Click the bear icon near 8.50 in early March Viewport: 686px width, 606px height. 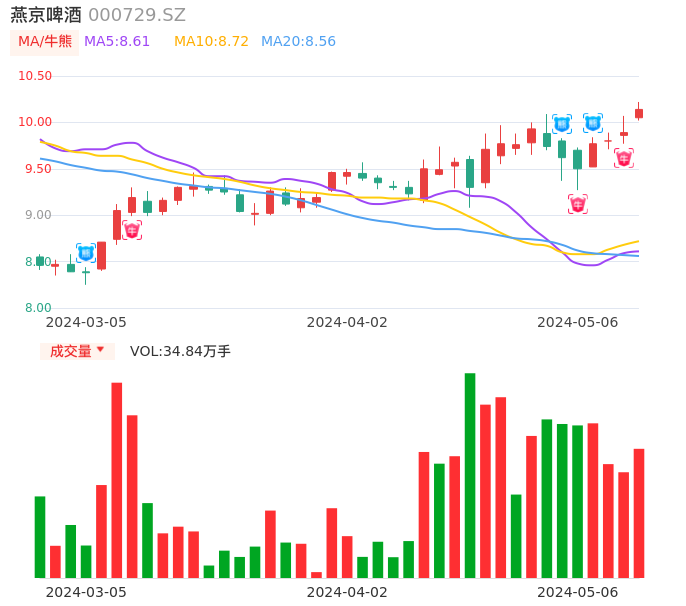(86, 253)
